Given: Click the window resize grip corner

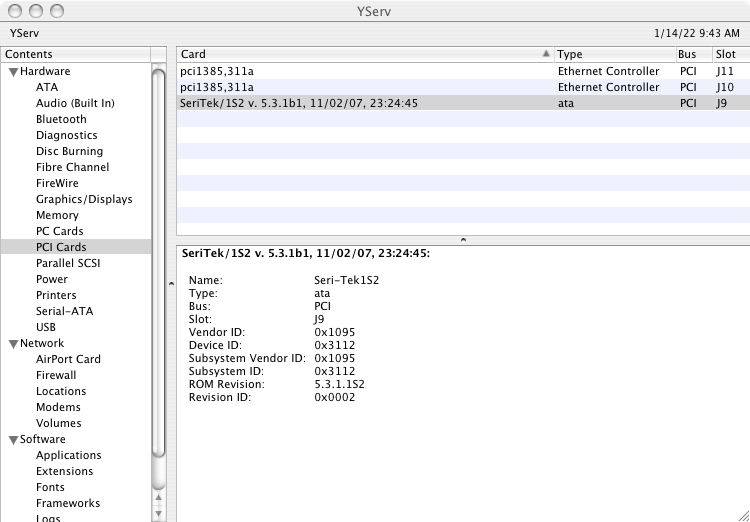Looking at the screenshot, I should (744, 516).
